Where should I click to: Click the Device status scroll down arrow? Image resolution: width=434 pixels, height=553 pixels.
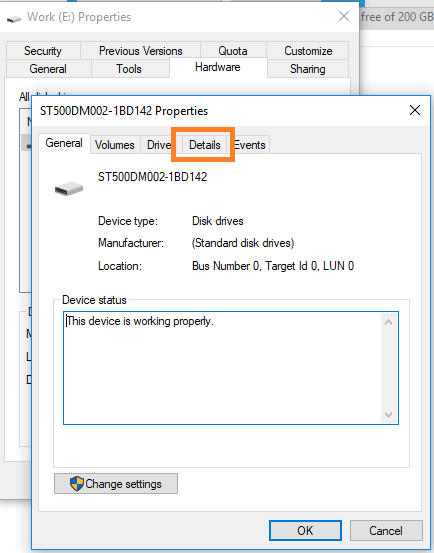[x=389, y=414]
